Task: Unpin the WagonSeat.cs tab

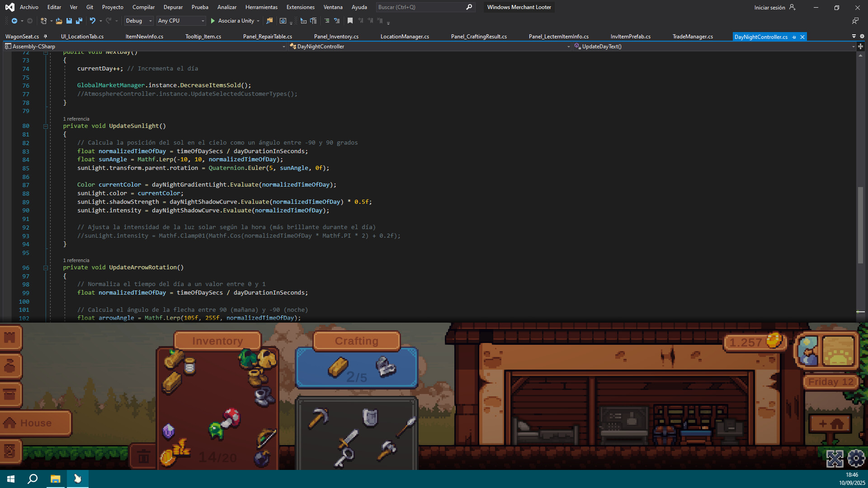Action: coord(46,36)
